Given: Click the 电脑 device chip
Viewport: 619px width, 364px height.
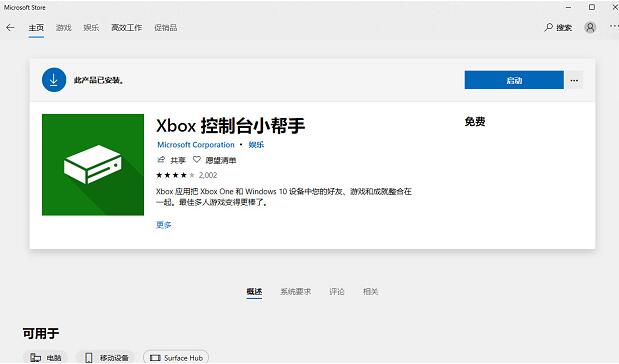Looking at the screenshot, I should pyautogui.click(x=45, y=358).
